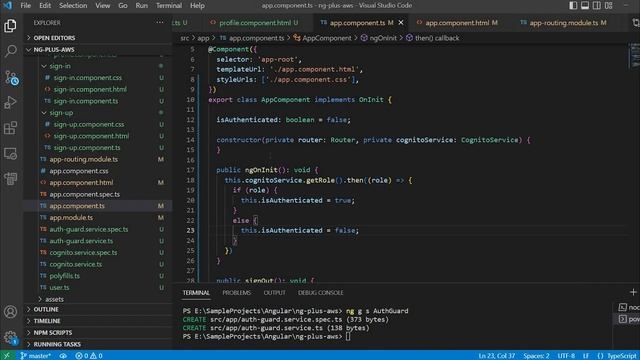
Task: Open the Accounts menu icon
Action: pos(10,312)
